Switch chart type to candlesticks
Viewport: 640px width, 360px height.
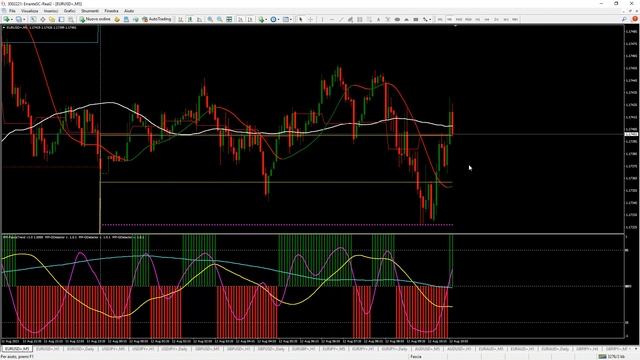tap(190, 19)
